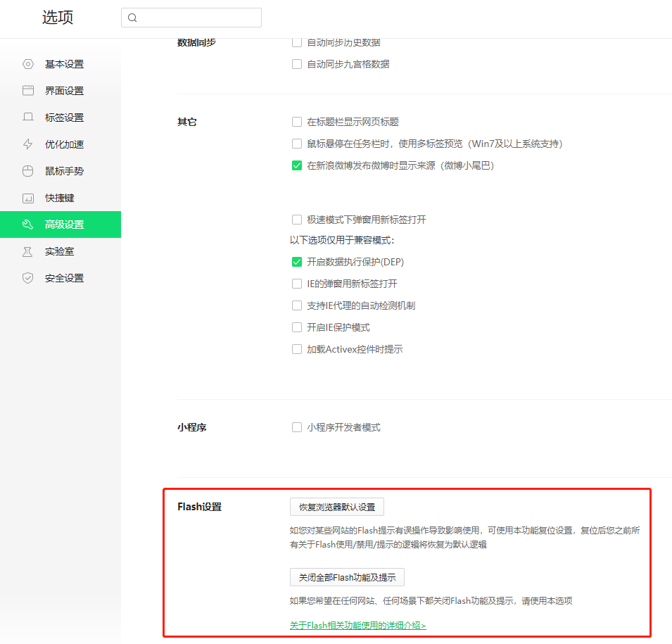This screenshot has width=672, height=644.
Task: Open 关于Flash相关功能使用的详细介绍 link
Action: 358,624
